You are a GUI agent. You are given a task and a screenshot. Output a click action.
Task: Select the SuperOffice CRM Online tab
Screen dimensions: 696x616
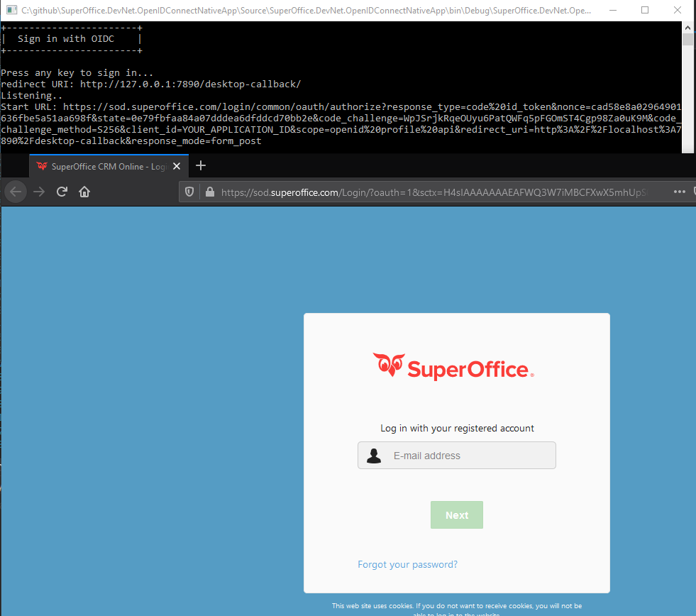pyautogui.click(x=109, y=166)
